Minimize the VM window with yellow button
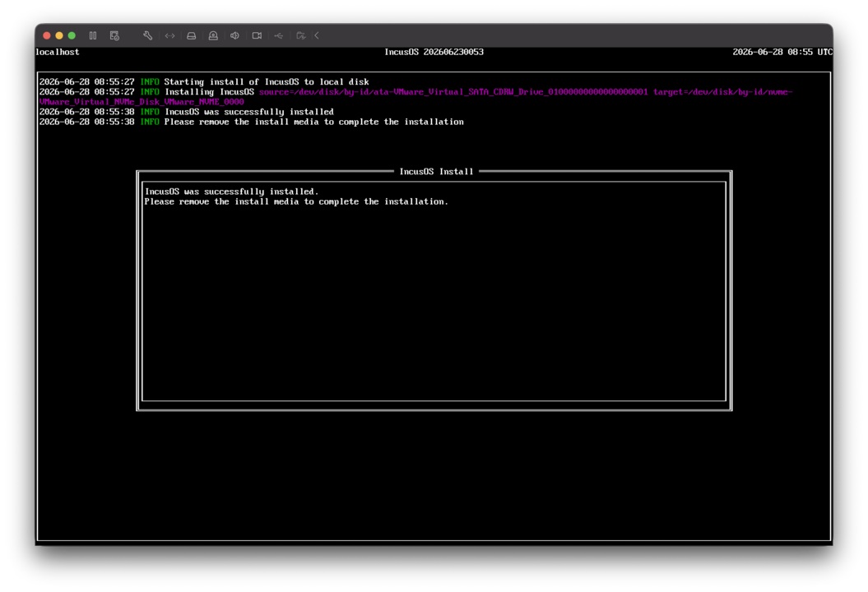 (59, 35)
